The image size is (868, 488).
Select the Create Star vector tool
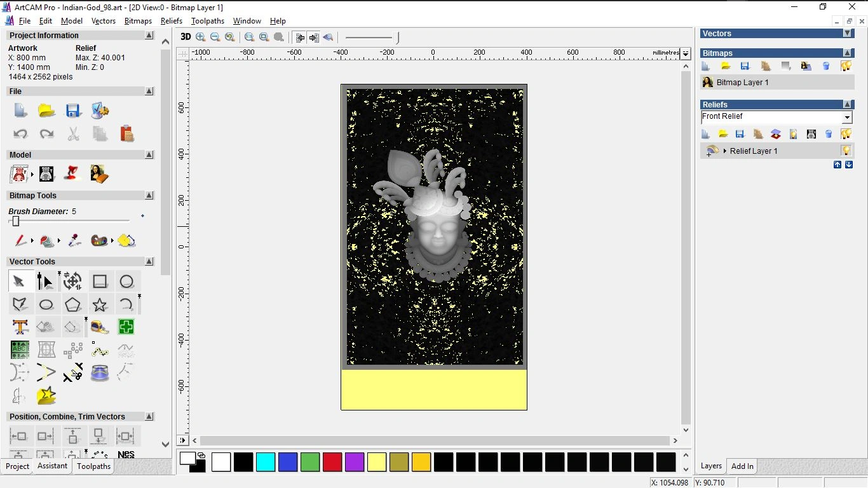click(x=100, y=304)
